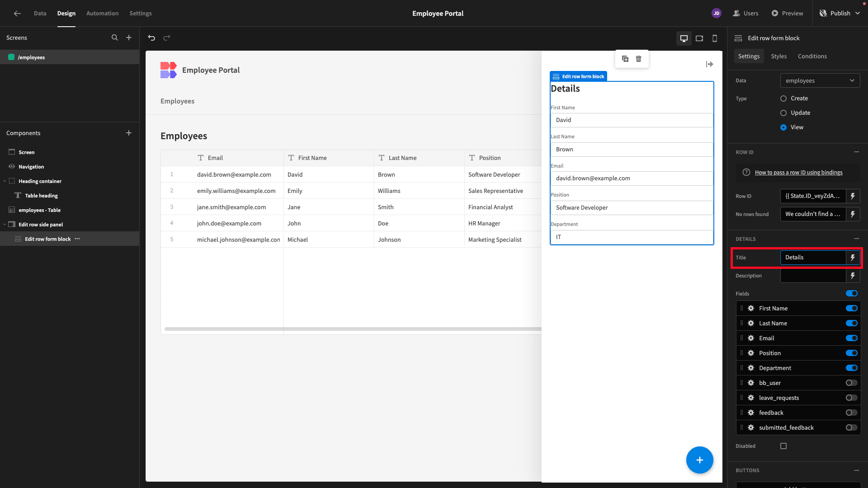Toggle off the Position field
The image size is (868, 488).
[x=852, y=353]
